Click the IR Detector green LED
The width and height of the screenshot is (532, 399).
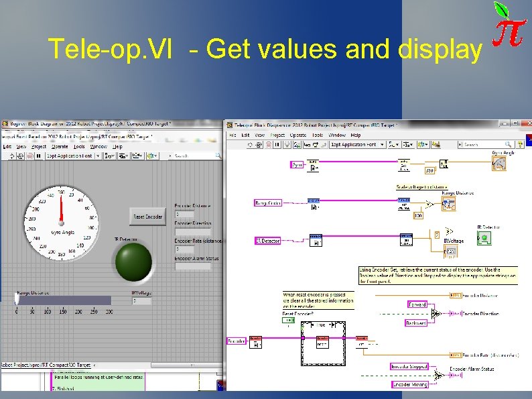point(133,262)
